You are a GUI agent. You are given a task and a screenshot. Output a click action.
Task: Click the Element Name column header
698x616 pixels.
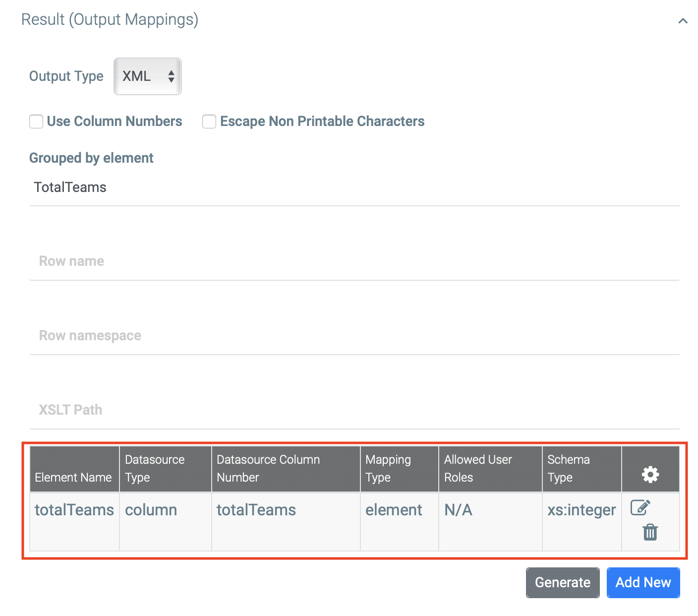pyautogui.click(x=74, y=469)
